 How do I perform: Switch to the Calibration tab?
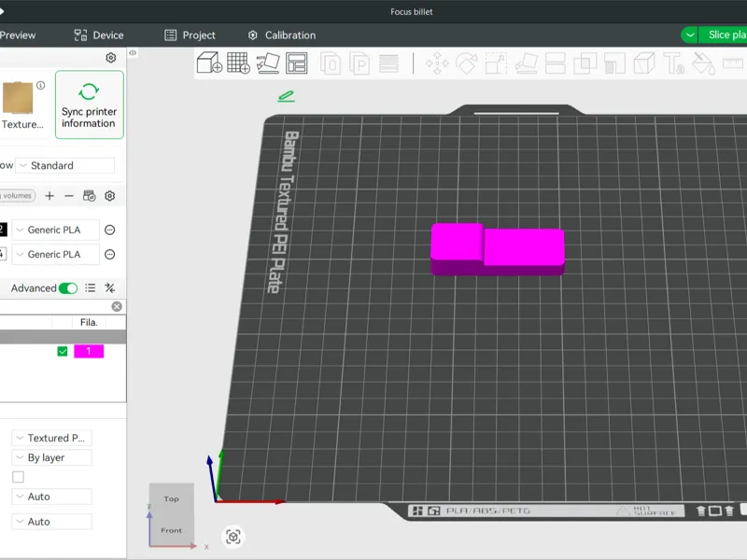[x=282, y=35]
